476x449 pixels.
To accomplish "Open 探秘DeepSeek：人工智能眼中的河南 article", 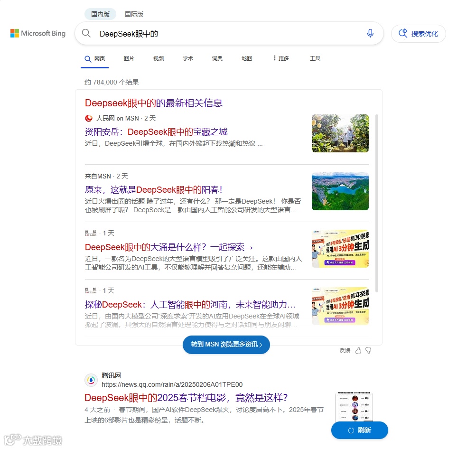I will pos(190,305).
